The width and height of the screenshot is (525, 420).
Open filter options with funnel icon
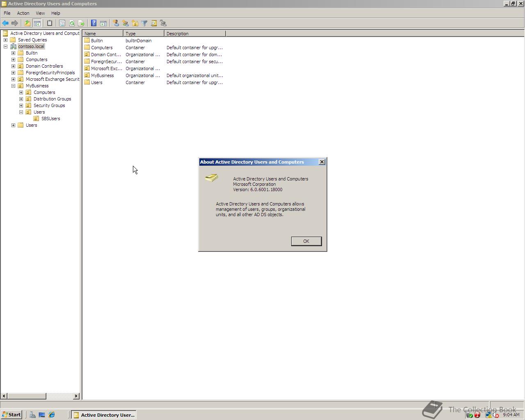click(x=144, y=23)
